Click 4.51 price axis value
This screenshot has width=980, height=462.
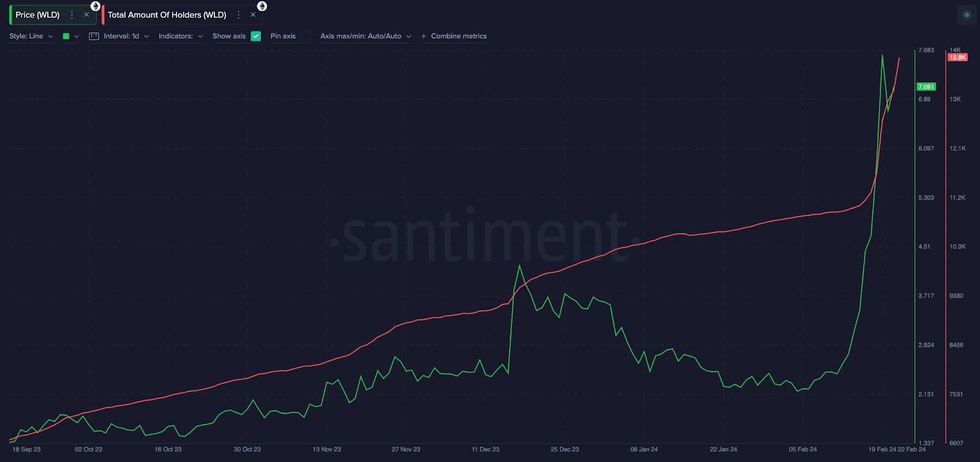coord(924,247)
